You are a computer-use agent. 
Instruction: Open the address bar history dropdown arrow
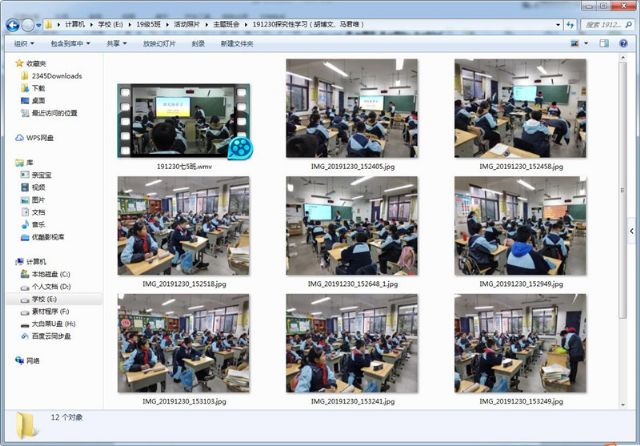pos(558,25)
